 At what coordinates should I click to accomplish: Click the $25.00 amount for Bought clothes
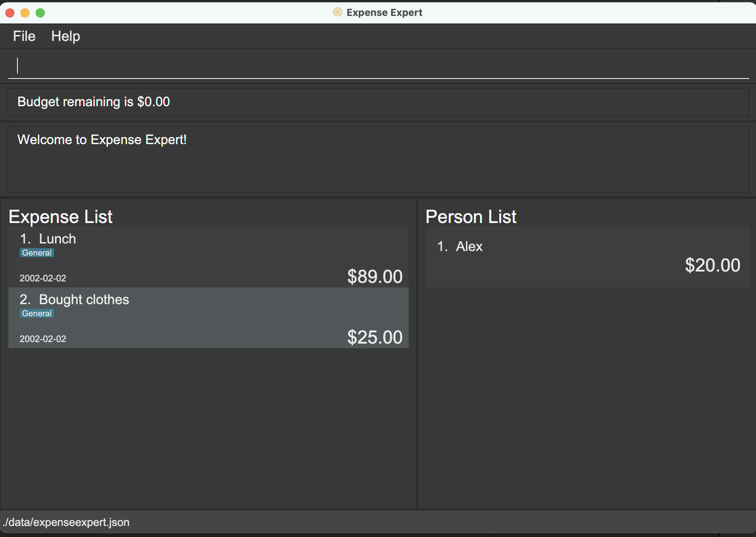pos(375,337)
